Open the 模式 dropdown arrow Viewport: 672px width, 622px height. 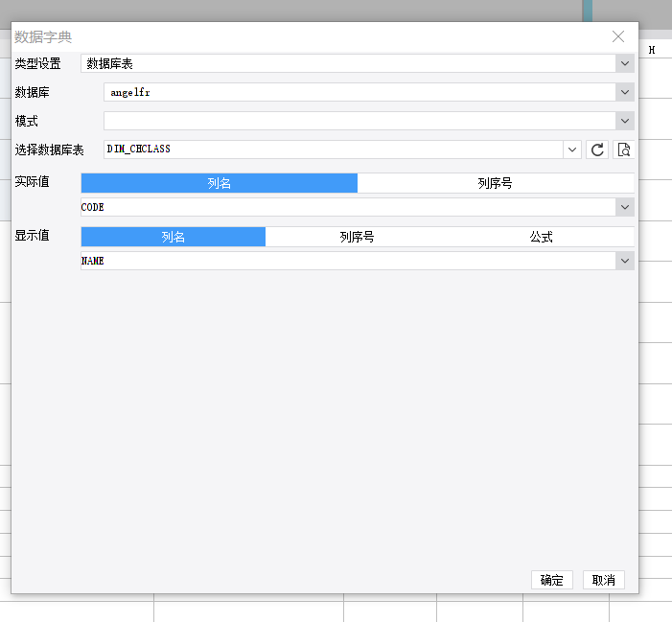(625, 121)
